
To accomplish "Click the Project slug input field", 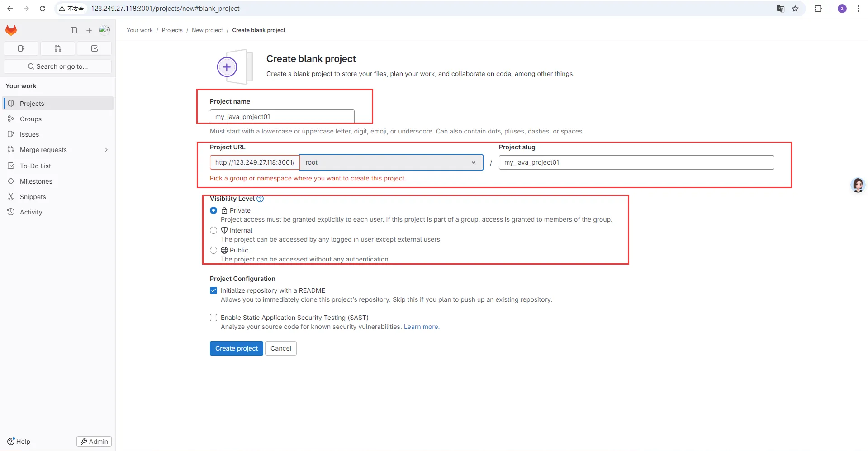I will pyautogui.click(x=636, y=162).
